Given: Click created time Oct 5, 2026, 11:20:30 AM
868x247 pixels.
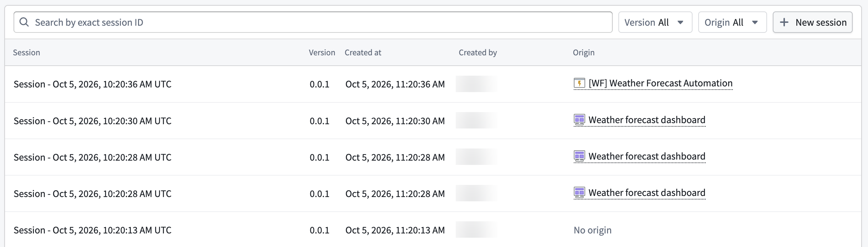Looking at the screenshot, I should coord(395,121).
